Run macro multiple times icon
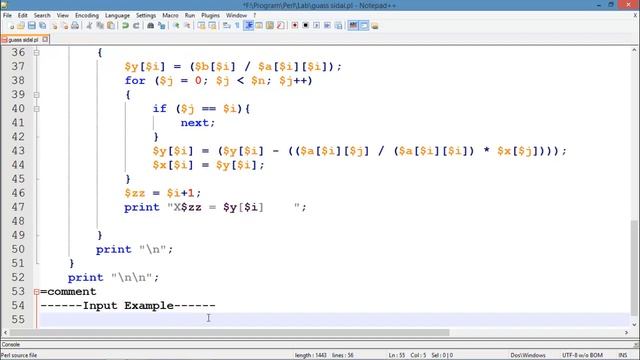This screenshot has height=360, width=640. point(327,26)
